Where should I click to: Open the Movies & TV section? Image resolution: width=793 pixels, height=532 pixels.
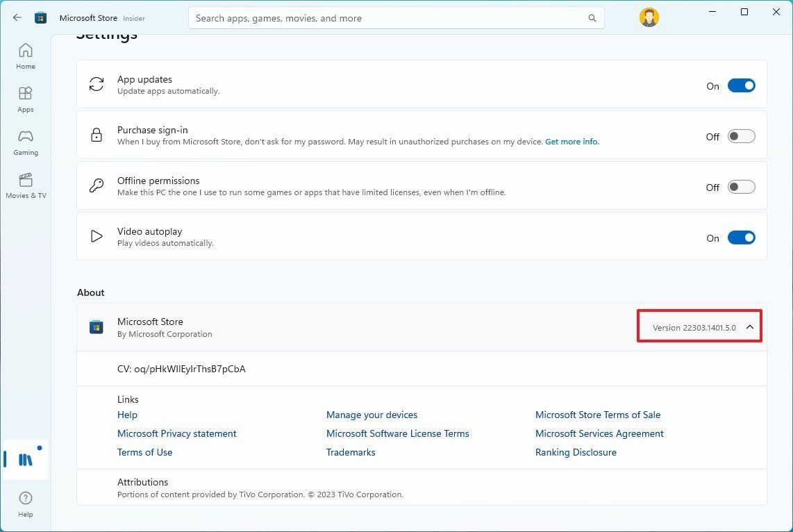(x=26, y=185)
